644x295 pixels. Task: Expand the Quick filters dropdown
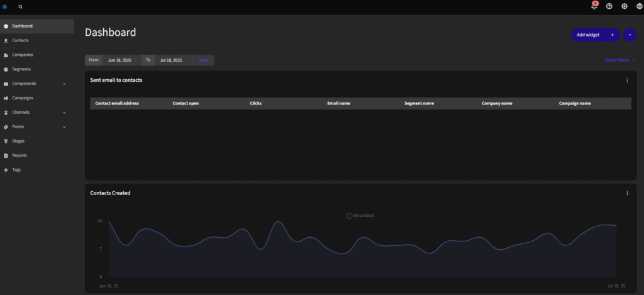coord(620,60)
